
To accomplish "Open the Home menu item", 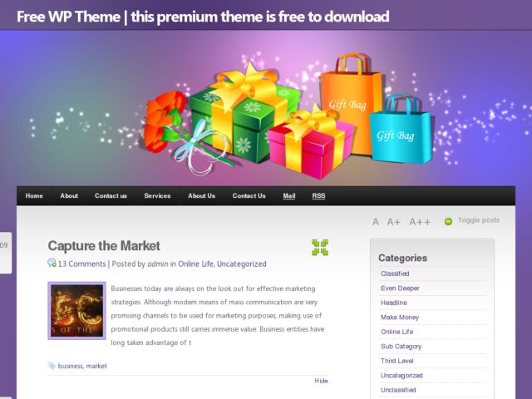I will pyautogui.click(x=34, y=196).
